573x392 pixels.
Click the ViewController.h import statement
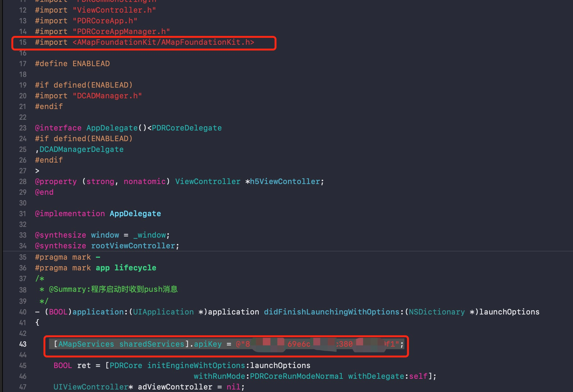point(95,10)
